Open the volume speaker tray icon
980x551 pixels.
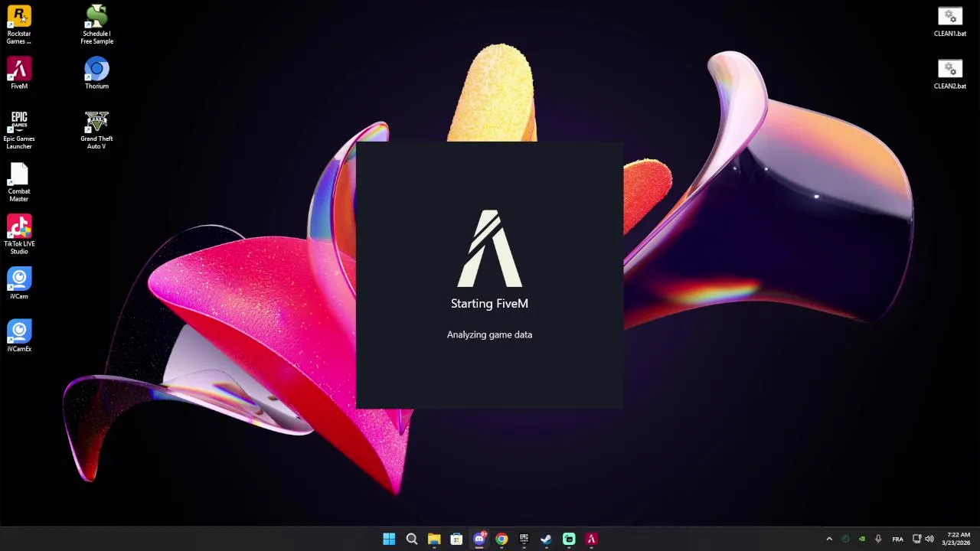pos(929,539)
